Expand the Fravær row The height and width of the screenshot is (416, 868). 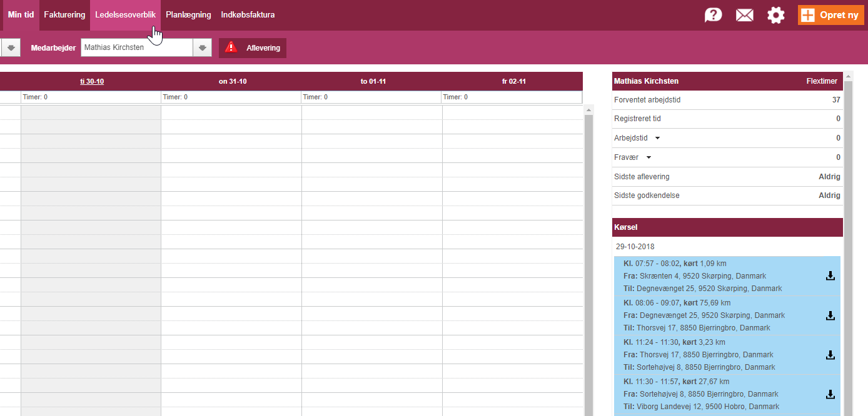[x=648, y=157]
